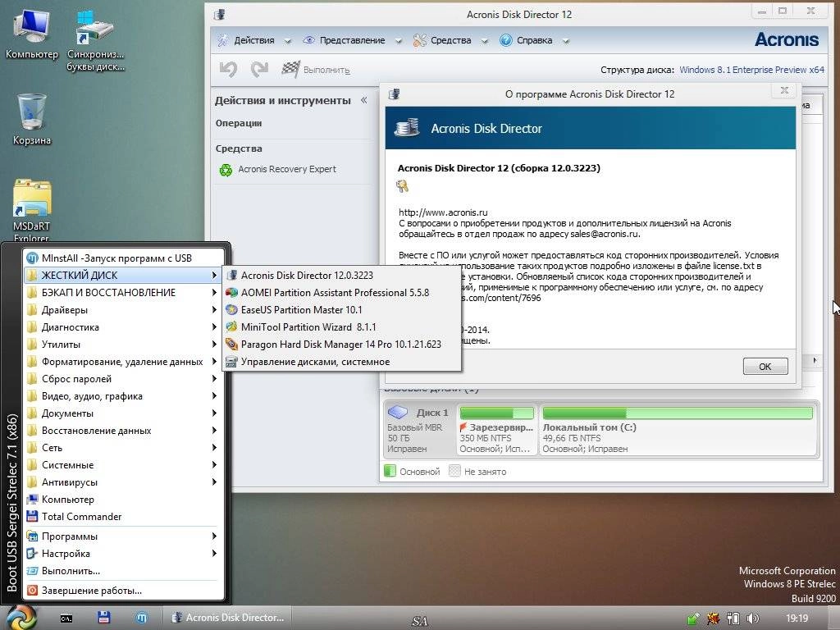Click the taskbar clock 19:19
Viewport: 840px width, 630px height.
click(x=797, y=619)
